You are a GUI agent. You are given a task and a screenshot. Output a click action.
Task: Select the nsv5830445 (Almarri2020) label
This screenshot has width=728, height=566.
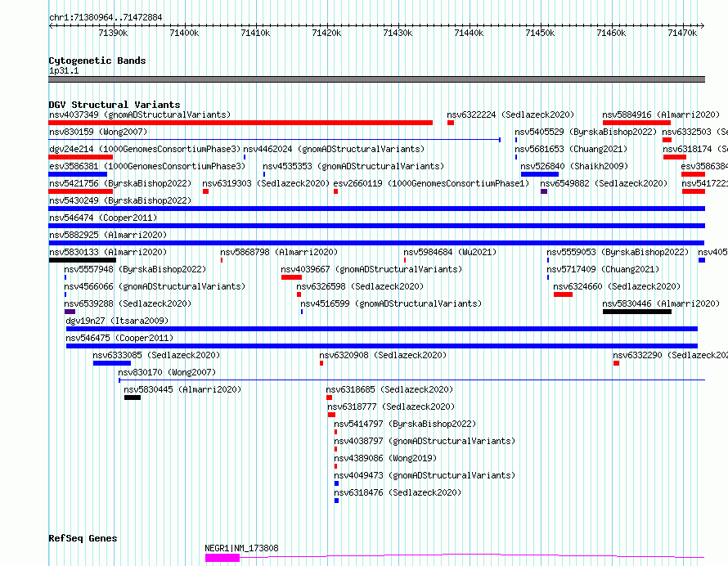(182, 389)
